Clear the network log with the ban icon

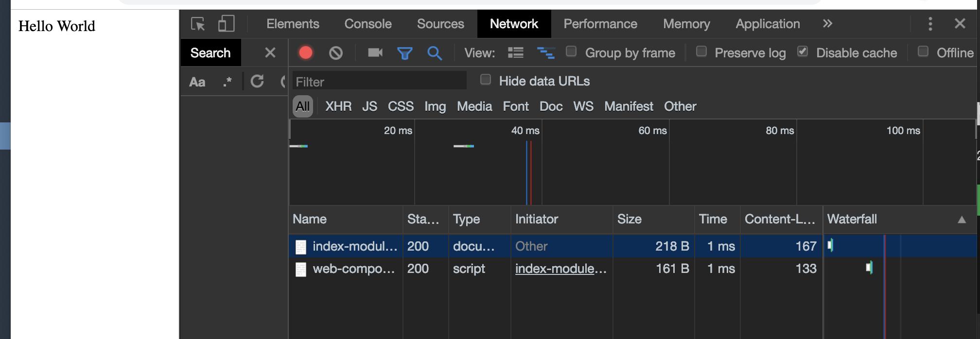336,52
